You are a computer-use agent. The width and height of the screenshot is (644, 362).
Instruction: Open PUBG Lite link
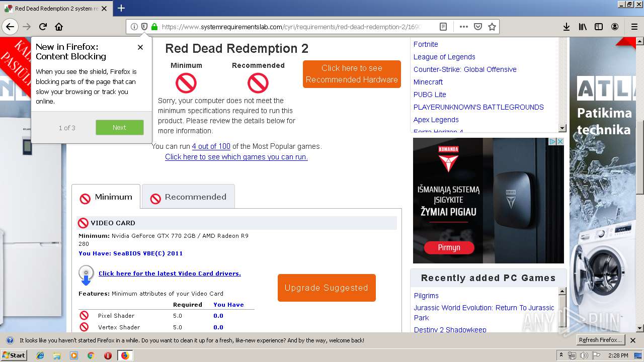click(430, 95)
